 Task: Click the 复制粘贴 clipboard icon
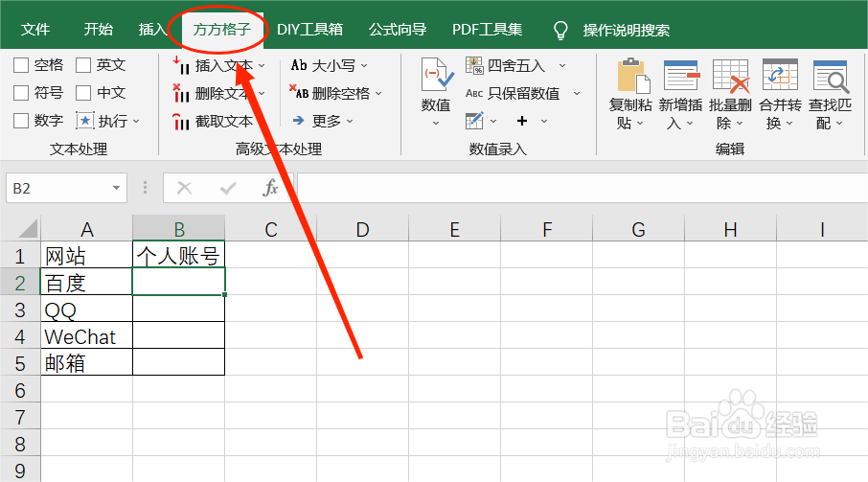coord(633,75)
